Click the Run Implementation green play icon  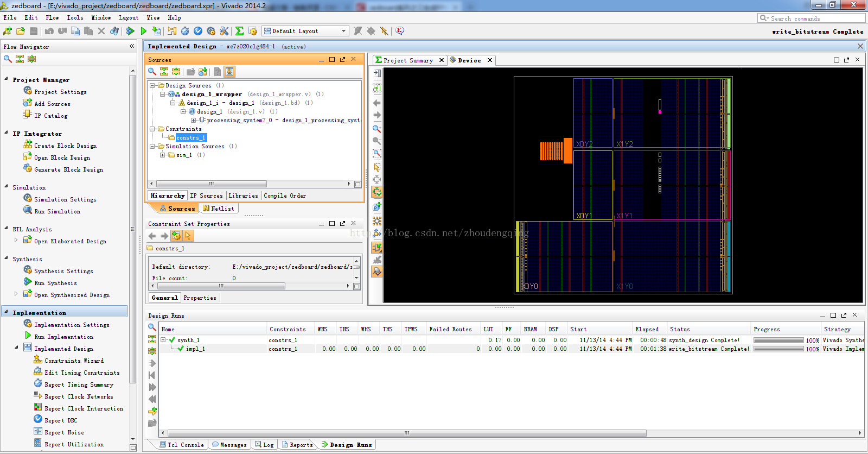click(143, 31)
